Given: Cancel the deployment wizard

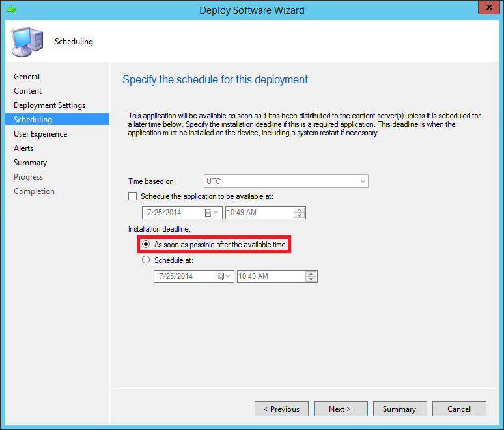Looking at the screenshot, I should pos(459,409).
